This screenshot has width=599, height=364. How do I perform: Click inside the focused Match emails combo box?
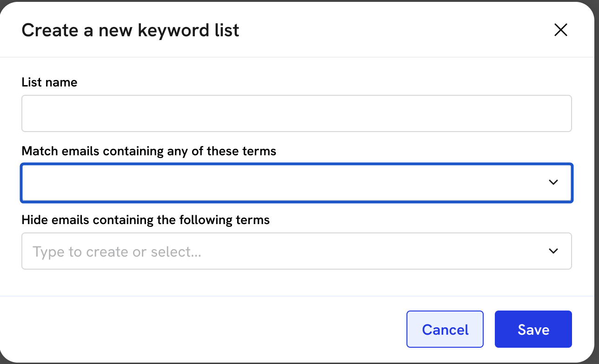(x=279, y=182)
